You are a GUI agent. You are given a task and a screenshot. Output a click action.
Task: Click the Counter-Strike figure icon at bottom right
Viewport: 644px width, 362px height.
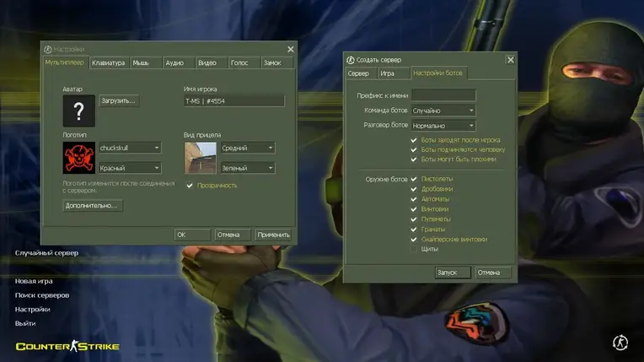coord(620,343)
